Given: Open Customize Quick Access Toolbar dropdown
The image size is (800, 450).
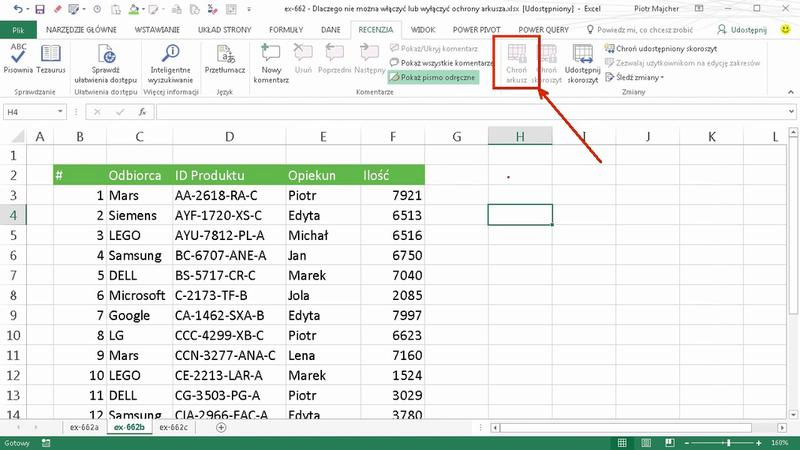Looking at the screenshot, I should [x=249, y=9].
